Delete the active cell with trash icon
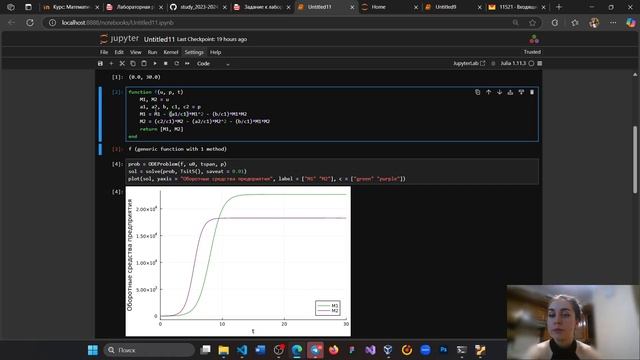 coord(532,92)
